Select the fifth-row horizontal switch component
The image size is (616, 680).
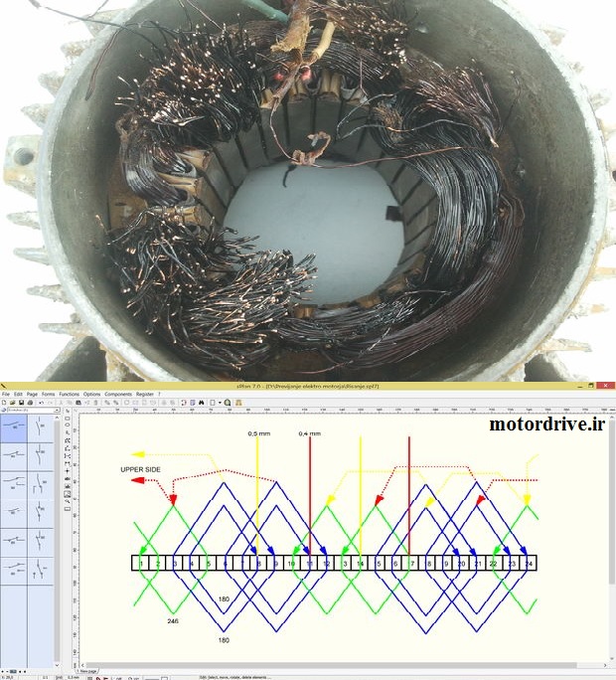pyautogui.click(x=14, y=542)
